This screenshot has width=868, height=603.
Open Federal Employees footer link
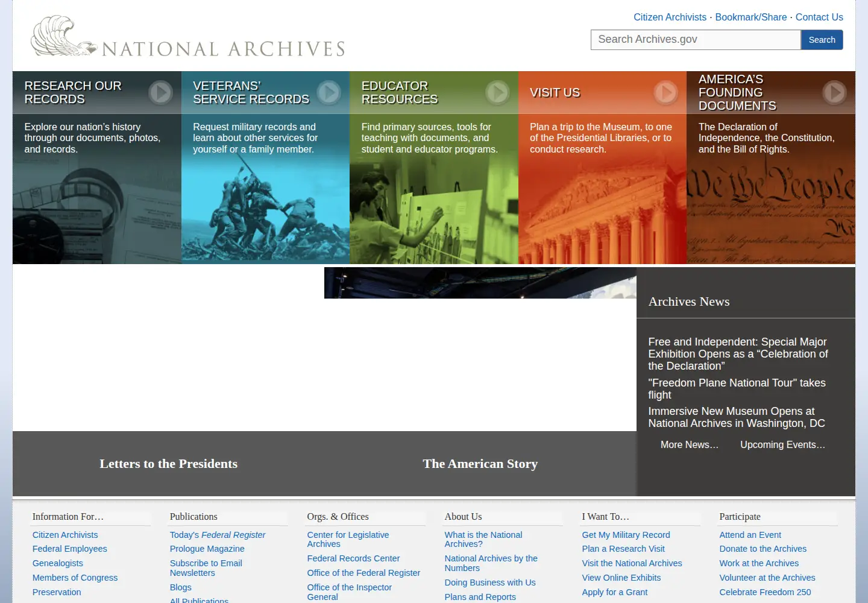tap(70, 549)
